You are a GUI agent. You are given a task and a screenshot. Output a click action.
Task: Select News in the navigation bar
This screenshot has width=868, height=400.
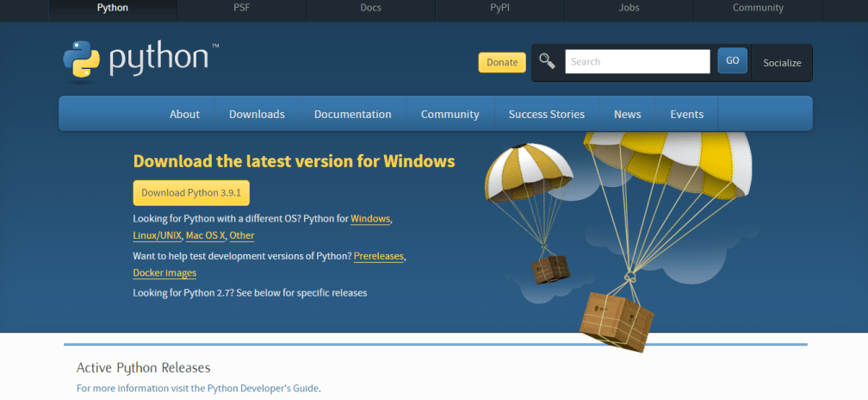click(x=627, y=114)
